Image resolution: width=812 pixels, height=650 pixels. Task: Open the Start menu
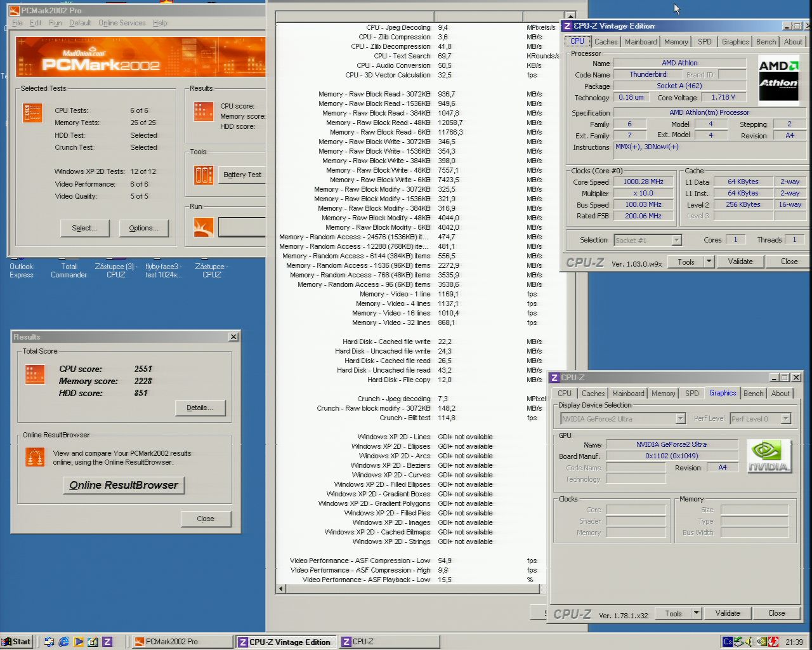16,642
